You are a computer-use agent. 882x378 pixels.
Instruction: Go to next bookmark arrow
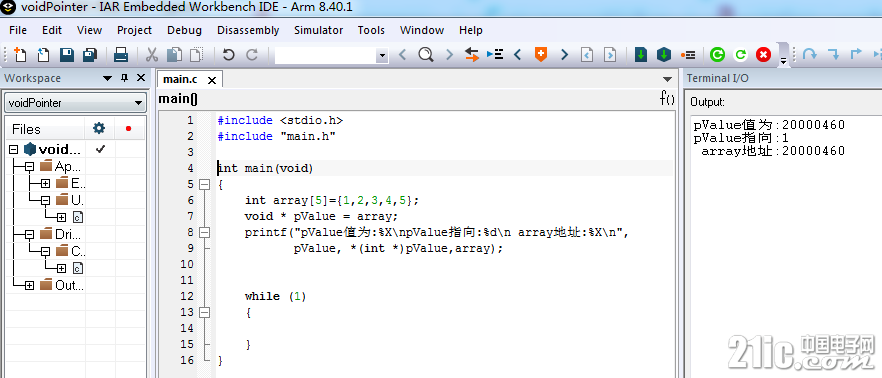tap(564, 55)
